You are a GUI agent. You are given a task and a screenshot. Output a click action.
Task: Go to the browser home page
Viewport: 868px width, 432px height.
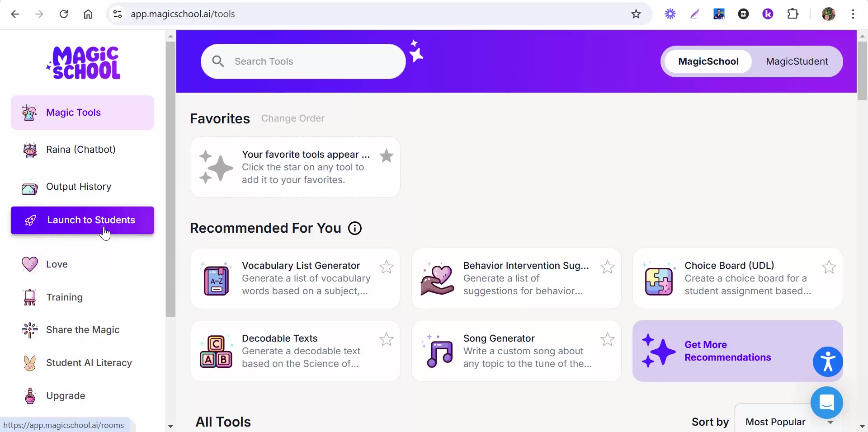tap(88, 14)
